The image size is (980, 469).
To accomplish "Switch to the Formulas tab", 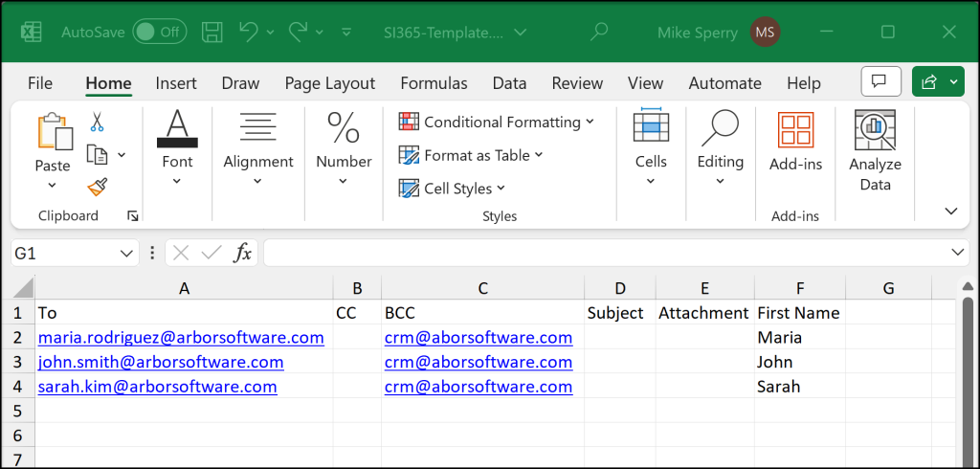I will pos(434,83).
